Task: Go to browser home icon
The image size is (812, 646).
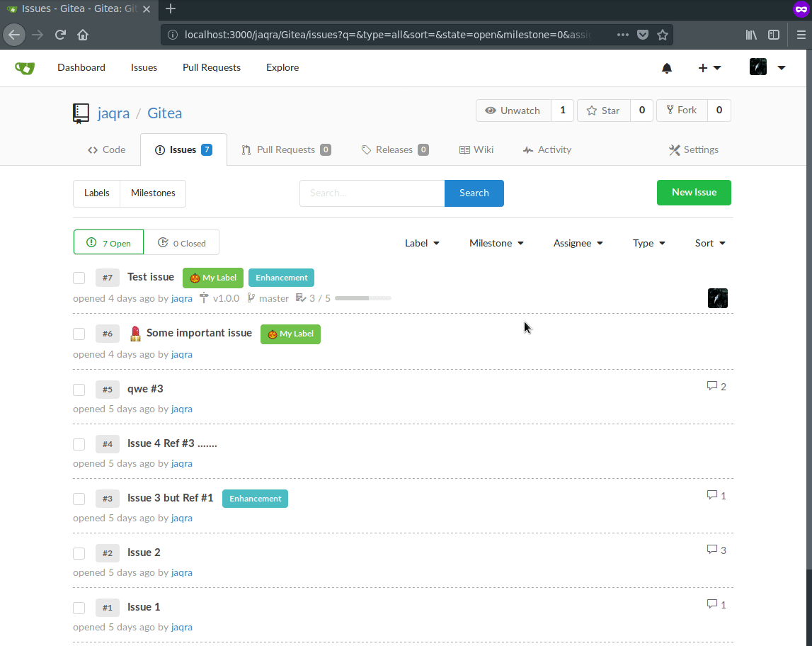Action: pyautogui.click(x=83, y=35)
